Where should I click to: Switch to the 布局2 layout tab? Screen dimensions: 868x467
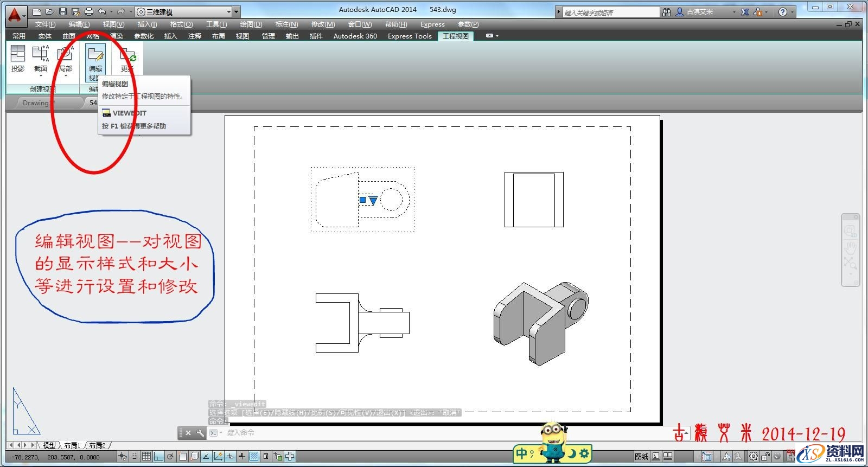click(98, 445)
